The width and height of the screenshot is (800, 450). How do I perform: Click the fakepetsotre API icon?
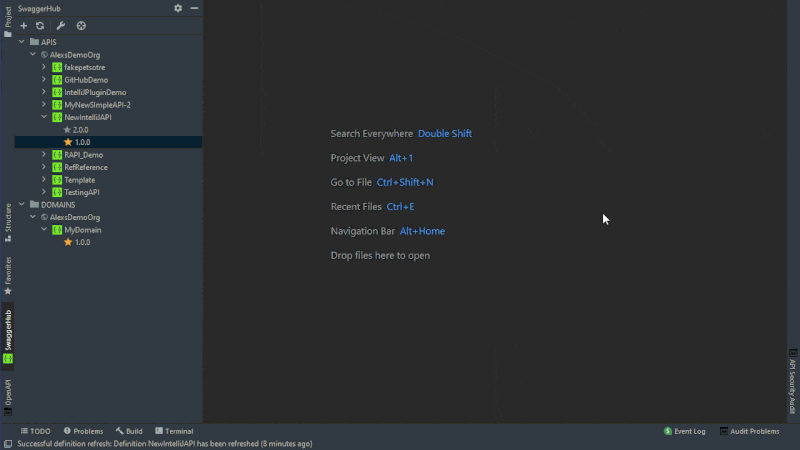pos(57,67)
